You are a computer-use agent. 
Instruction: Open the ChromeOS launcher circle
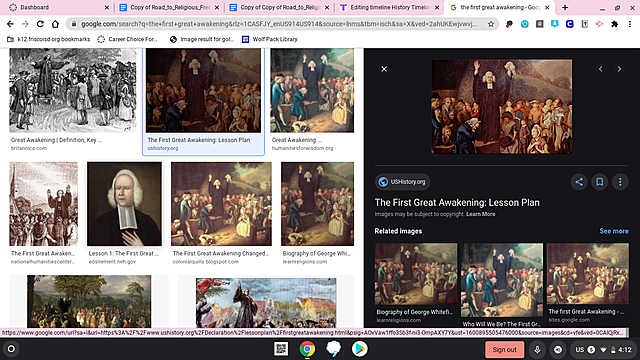[x=11, y=349]
